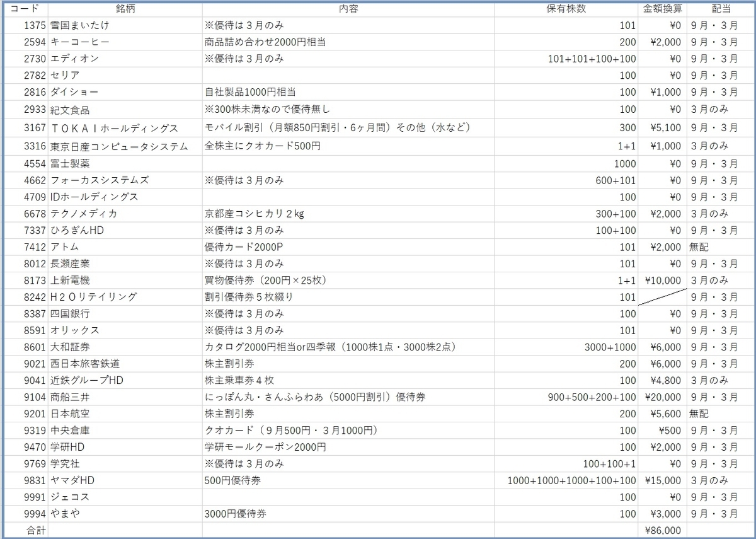
Task: Select the ジェコス name cell
Action: coord(125,497)
